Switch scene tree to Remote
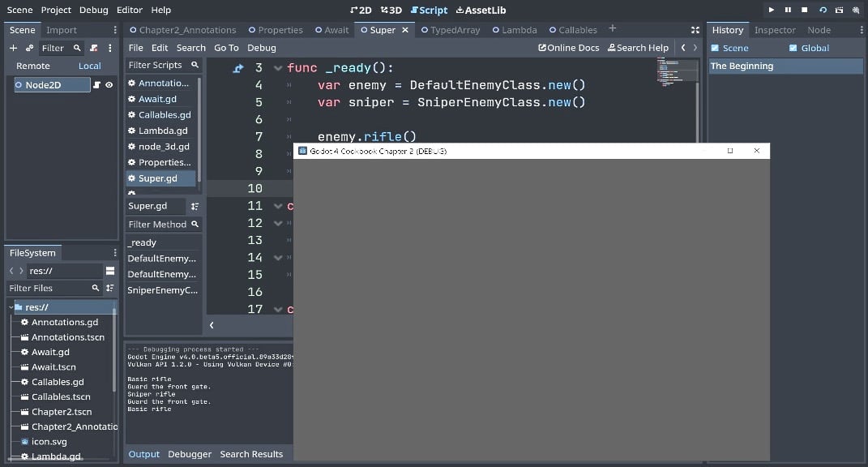868x467 pixels. [32, 66]
